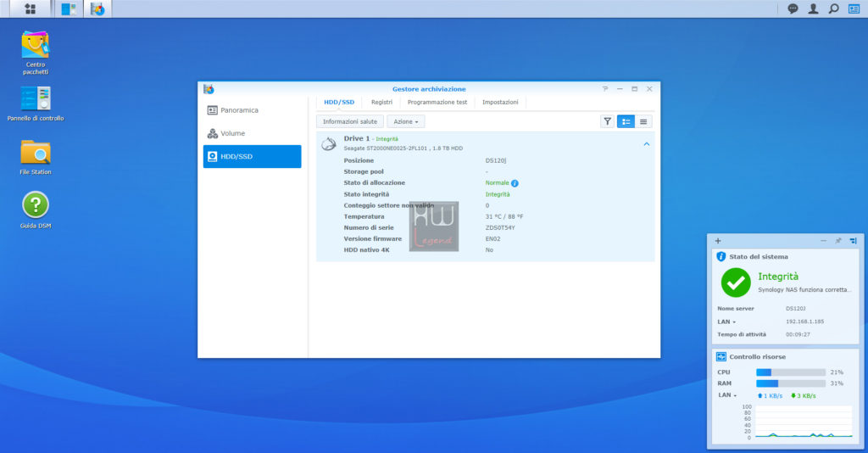This screenshot has height=453, width=868.
Task: Open the search magnifier icon
Action: click(x=834, y=8)
